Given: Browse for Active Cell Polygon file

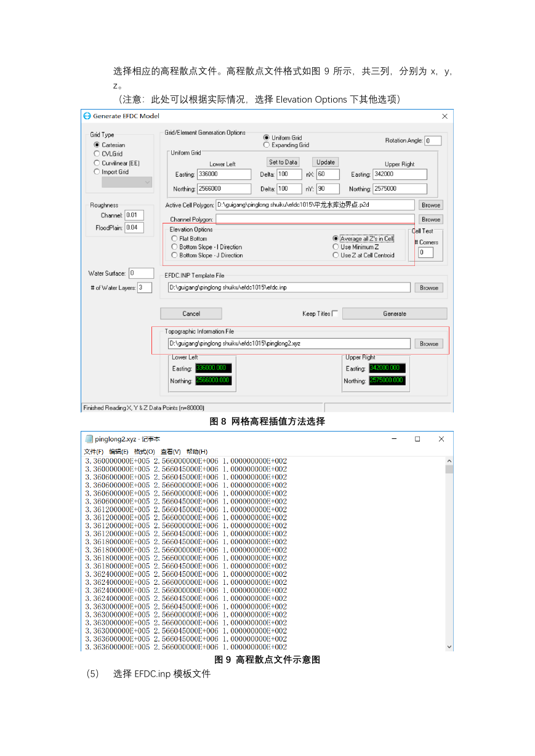Looking at the screenshot, I should pyautogui.click(x=431, y=205).
